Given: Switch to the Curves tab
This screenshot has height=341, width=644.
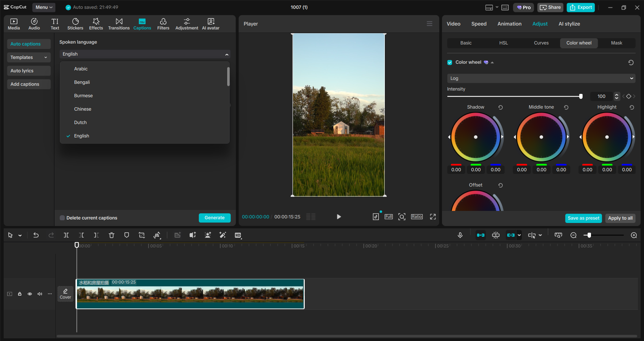Looking at the screenshot, I should (x=541, y=43).
